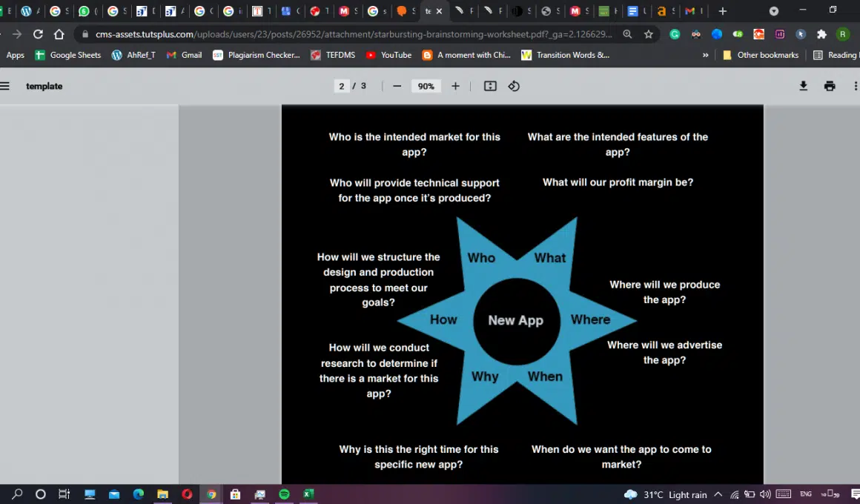This screenshot has height=504, width=860.
Task: Edit the current page number field
Action: [342, 86]
